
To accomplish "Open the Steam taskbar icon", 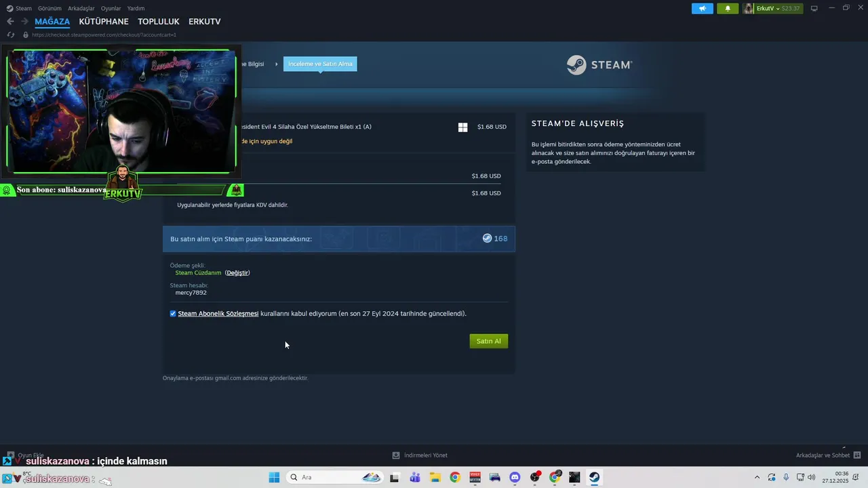I will [x=594, y=477].
